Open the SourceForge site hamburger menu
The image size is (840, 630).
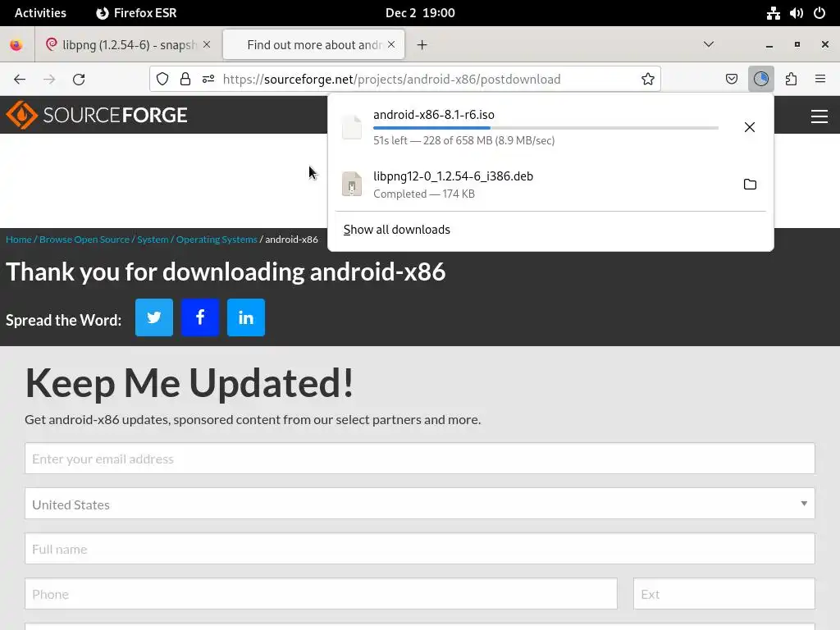[x=819, y=116]
